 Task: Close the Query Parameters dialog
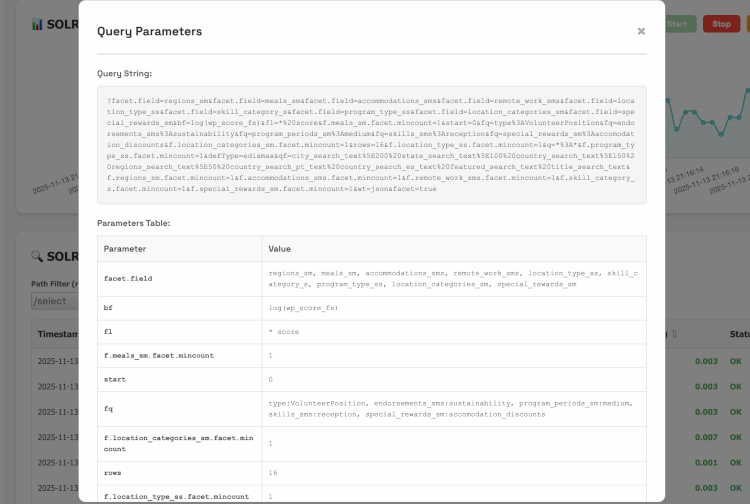(641, 31)
